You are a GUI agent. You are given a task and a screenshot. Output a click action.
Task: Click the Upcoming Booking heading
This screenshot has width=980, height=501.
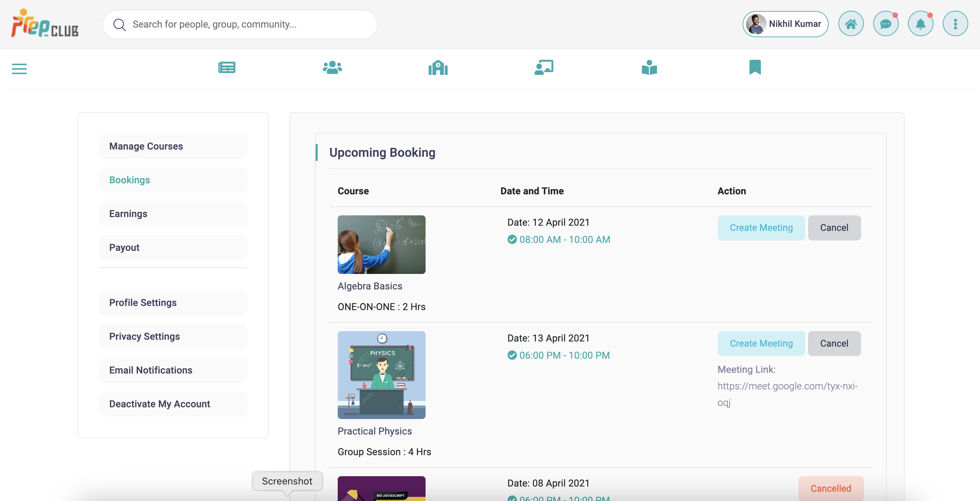[382, 153]
